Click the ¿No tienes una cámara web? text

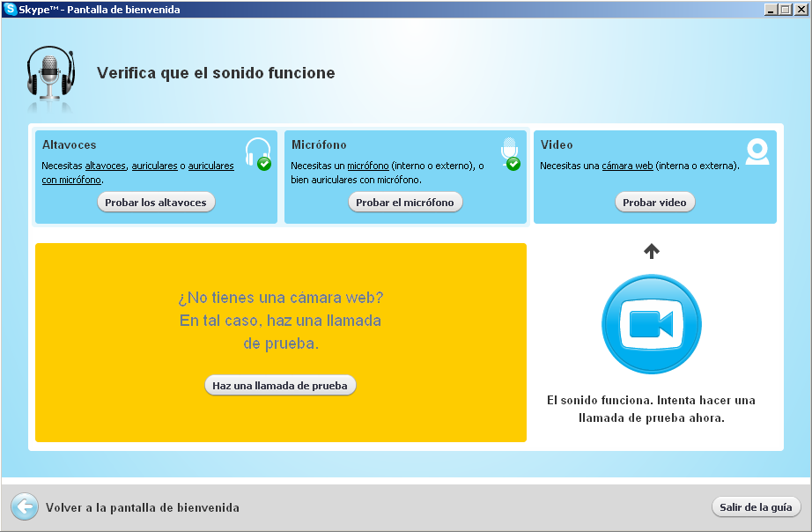pyautogui.click(x=280, y=298)
